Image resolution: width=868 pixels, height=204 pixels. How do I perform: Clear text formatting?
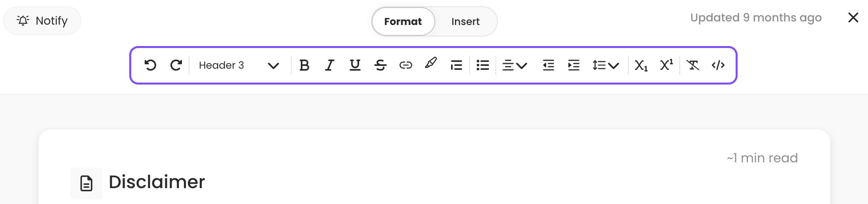coord(693,65)
